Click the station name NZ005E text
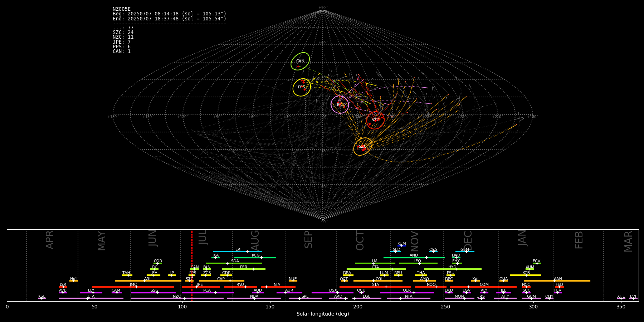 122,9
